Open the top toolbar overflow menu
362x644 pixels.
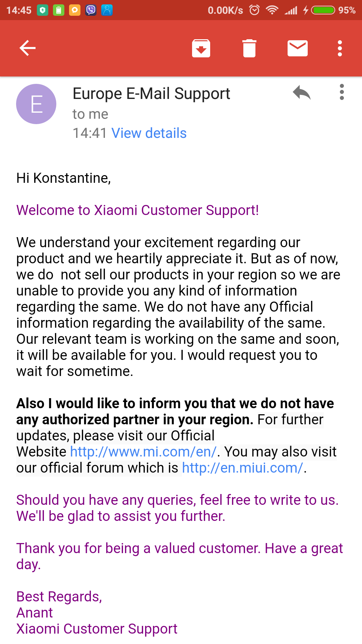(x=340, y=48)
